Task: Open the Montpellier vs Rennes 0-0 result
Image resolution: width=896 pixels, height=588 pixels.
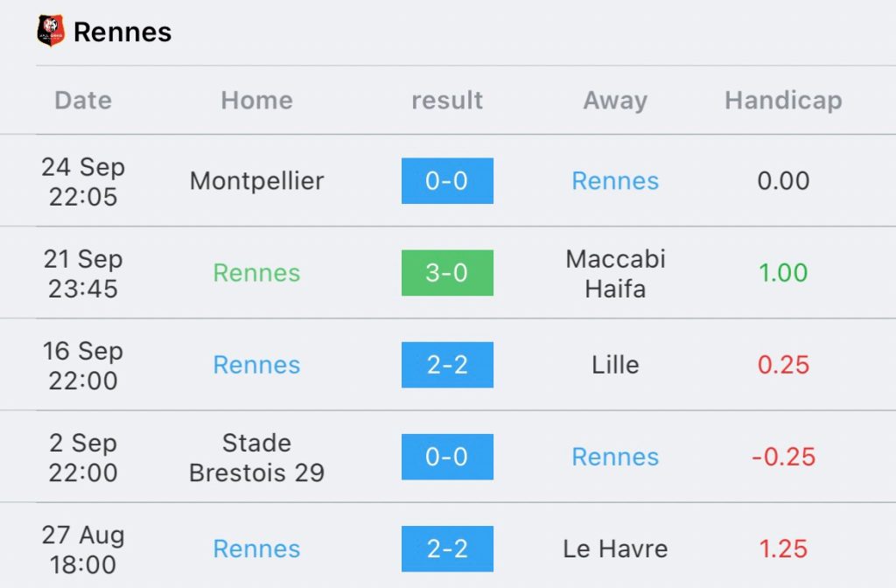Action: 447,181
